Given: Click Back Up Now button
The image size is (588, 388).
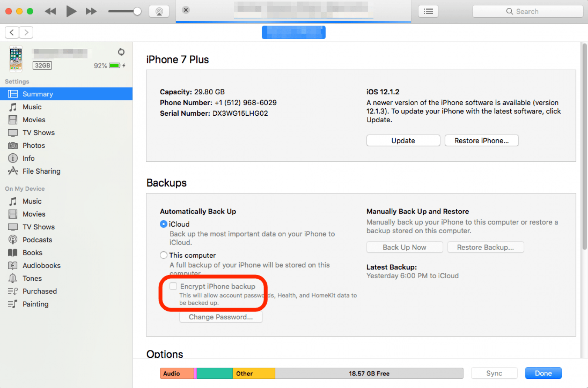Looking at the screenshot, I should click(x=405, y=247).
